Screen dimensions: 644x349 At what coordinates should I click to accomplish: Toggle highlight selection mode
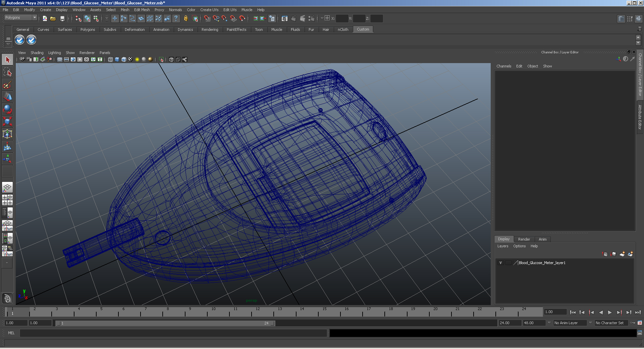pyautogui.click(x=195, y=18)
